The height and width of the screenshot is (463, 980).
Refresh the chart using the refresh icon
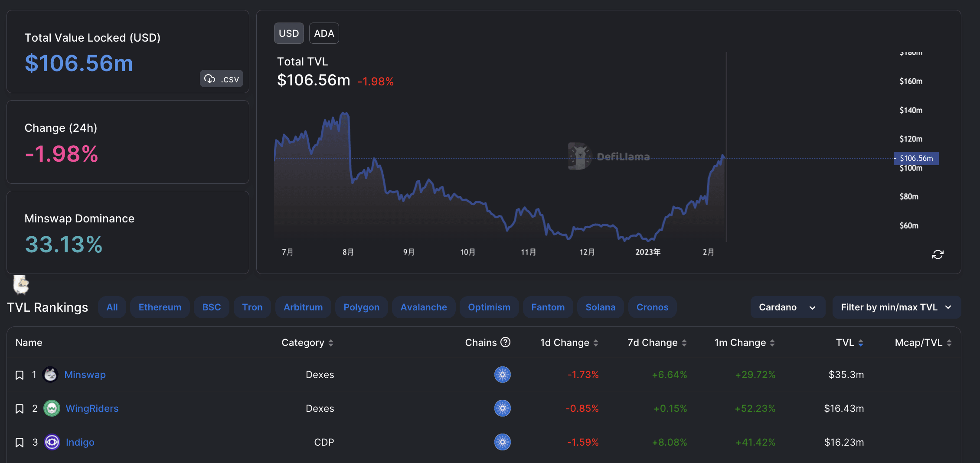938,254
